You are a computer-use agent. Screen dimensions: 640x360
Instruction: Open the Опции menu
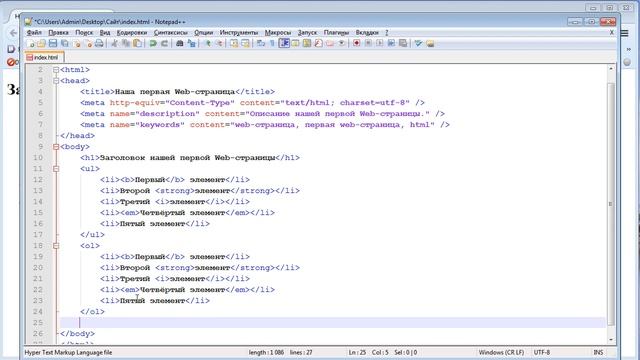click(x=203, y=32)
